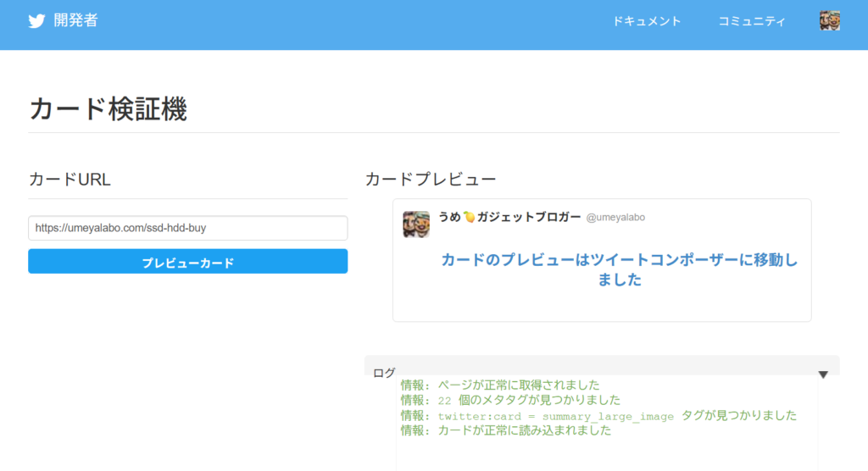Collapse the log panel with triangle arrow
868x471 pixels.
(823, 374)
